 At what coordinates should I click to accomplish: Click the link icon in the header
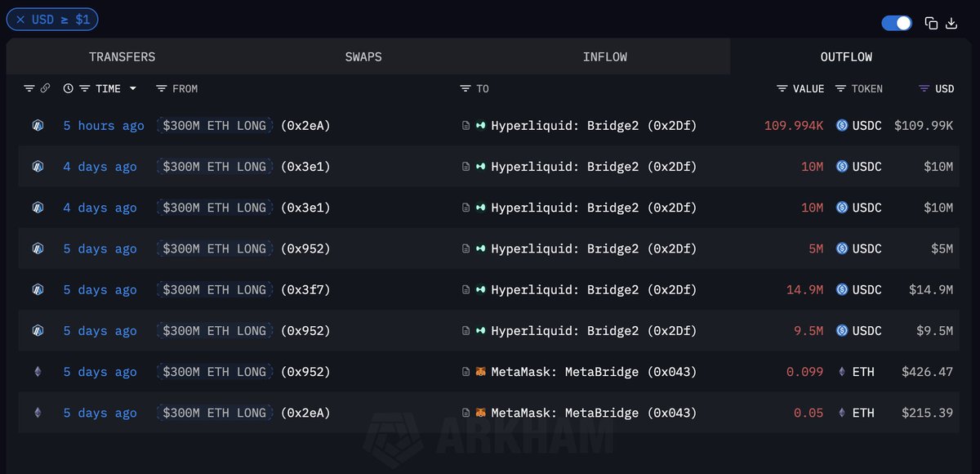pos(46,88)
